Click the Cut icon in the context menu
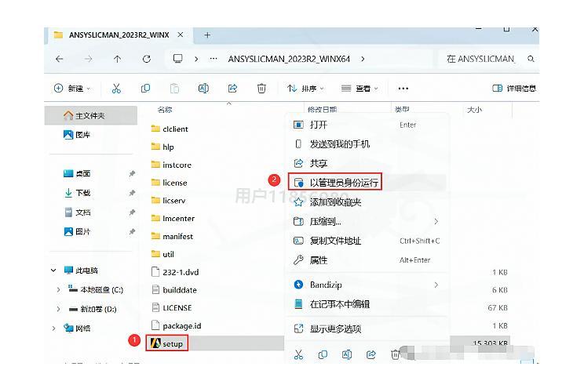The width and height of the screenshot is (584, 392). click(x=298, y=354)
